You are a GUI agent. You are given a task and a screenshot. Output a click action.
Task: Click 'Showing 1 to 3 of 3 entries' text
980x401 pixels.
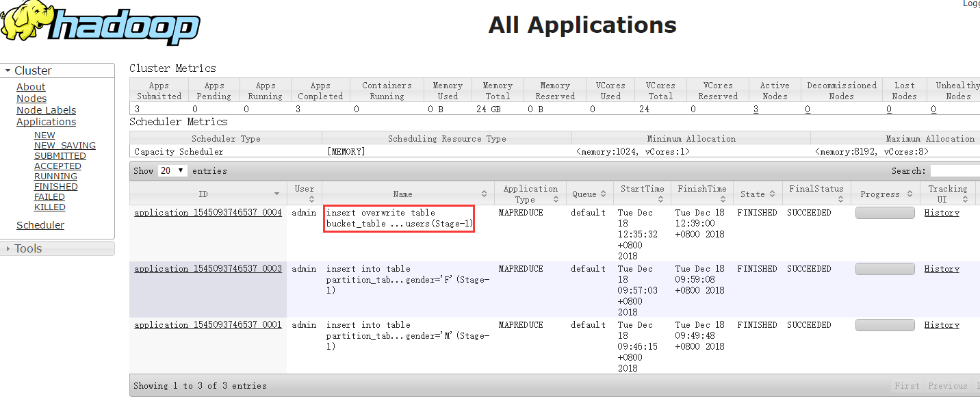(x=200, y=386)
